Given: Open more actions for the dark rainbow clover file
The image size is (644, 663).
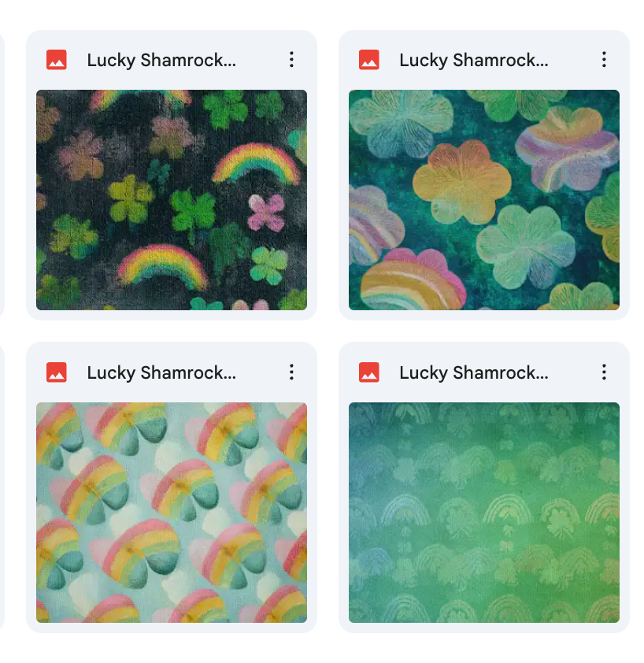Looking at the screenshot, I should [291, 60].
